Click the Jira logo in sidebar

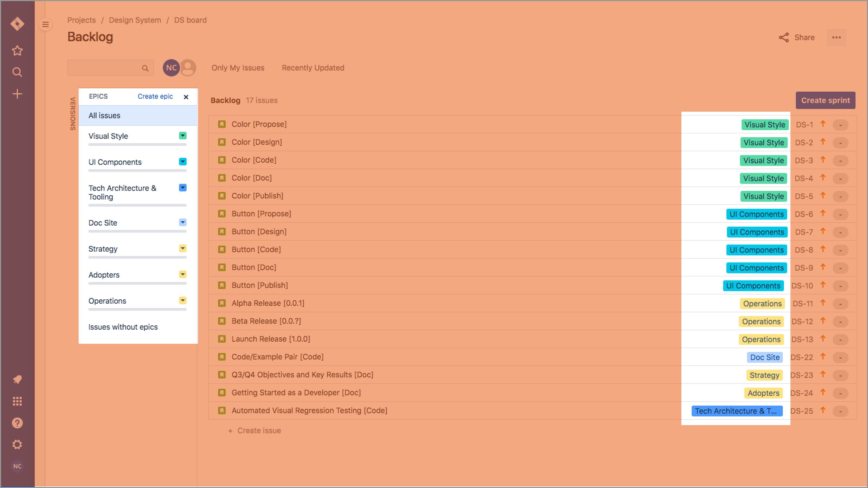coord(17,24)
